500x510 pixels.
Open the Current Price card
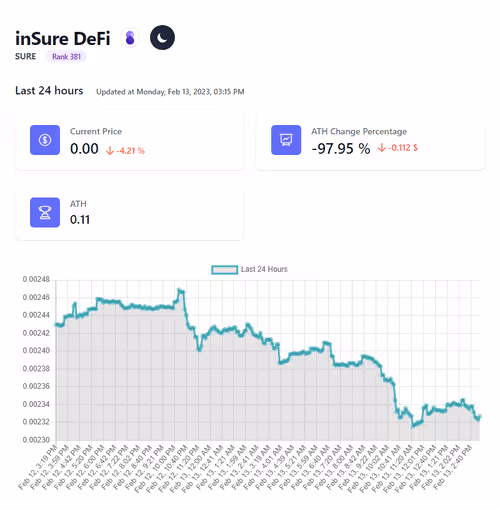pos(129,141)
